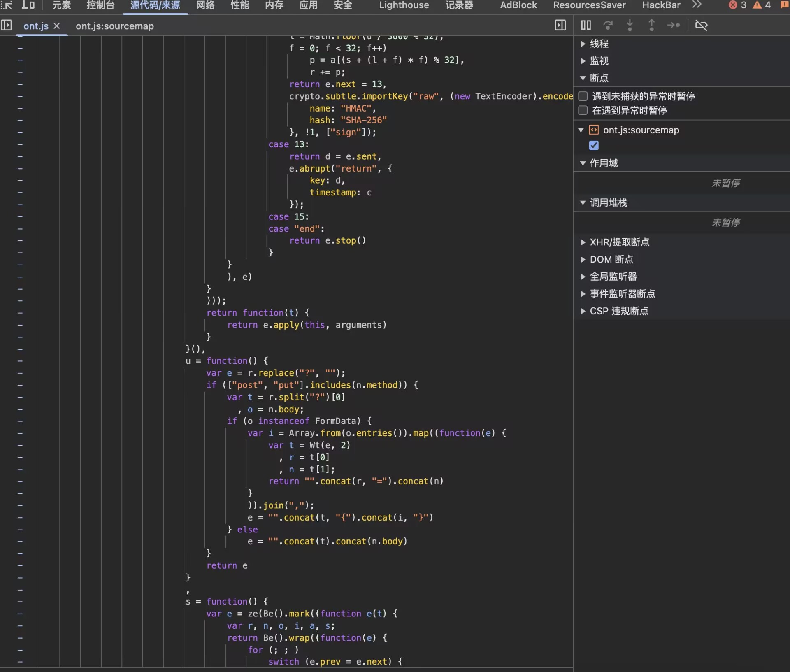Open the AdBlock panel

(x=518, y=5)
